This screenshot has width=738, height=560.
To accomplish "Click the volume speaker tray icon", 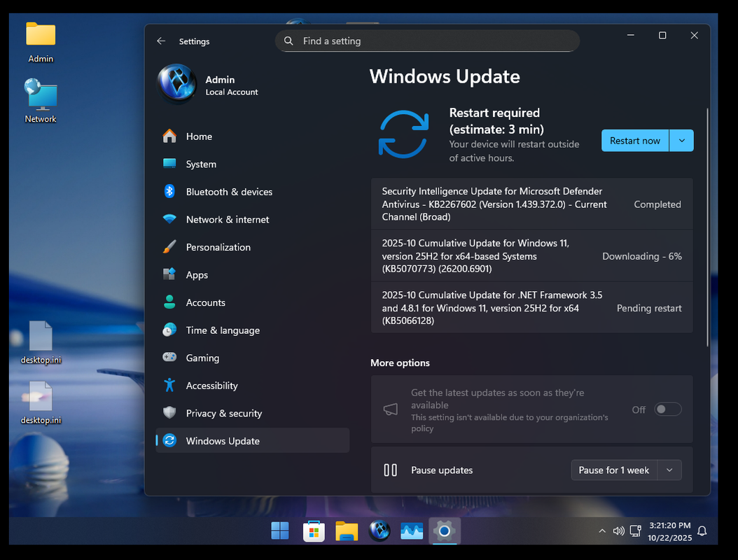I will point(618,531).
